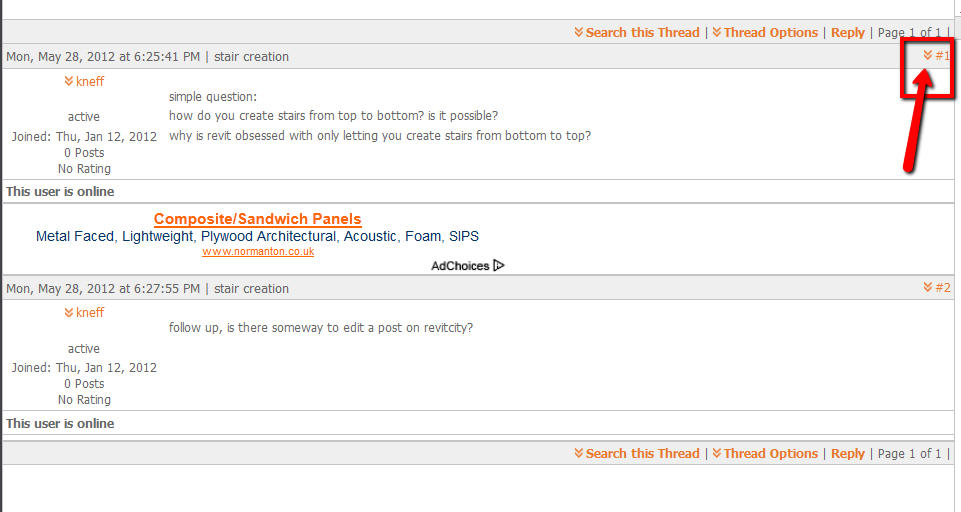This screenshot has width=961, height=512.
Task: Click the chevron icon beside kneff in first post
Action: click(x=69, y=82)
